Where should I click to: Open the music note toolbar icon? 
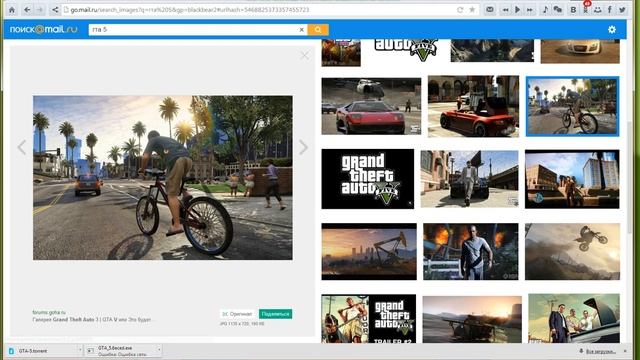click(x=545, y=10)
